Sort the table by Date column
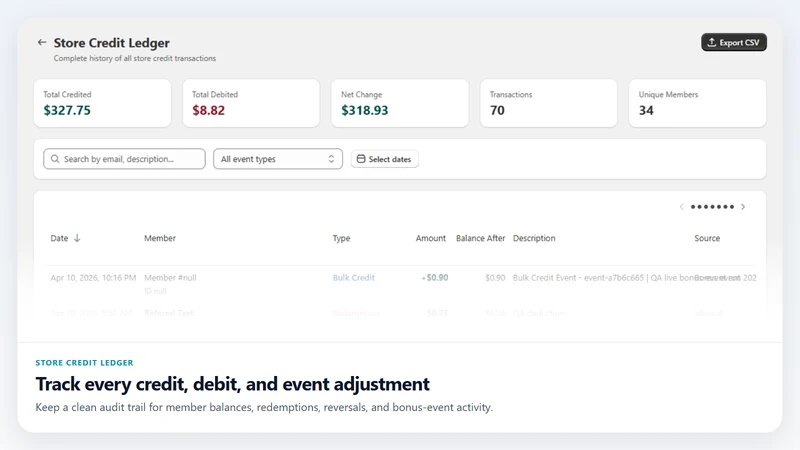800x450 pixels. click(x=65, y=238)
